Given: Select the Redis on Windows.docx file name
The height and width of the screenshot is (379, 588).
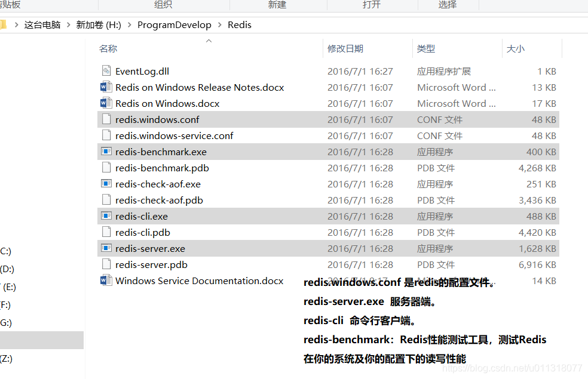Looking at the screenshot, I should tap(167, 103).
